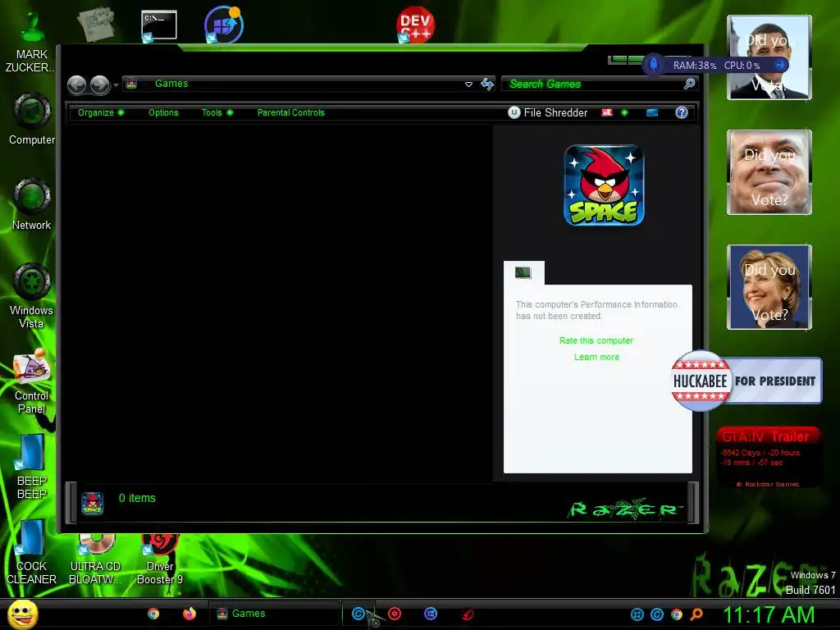Click the Learn more link

pyautogui.click(x=597, y=358)
